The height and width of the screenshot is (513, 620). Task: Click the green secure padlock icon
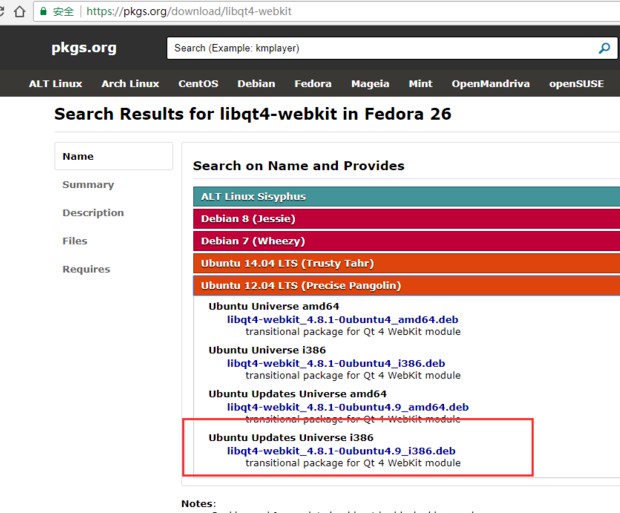pos(43,11)
